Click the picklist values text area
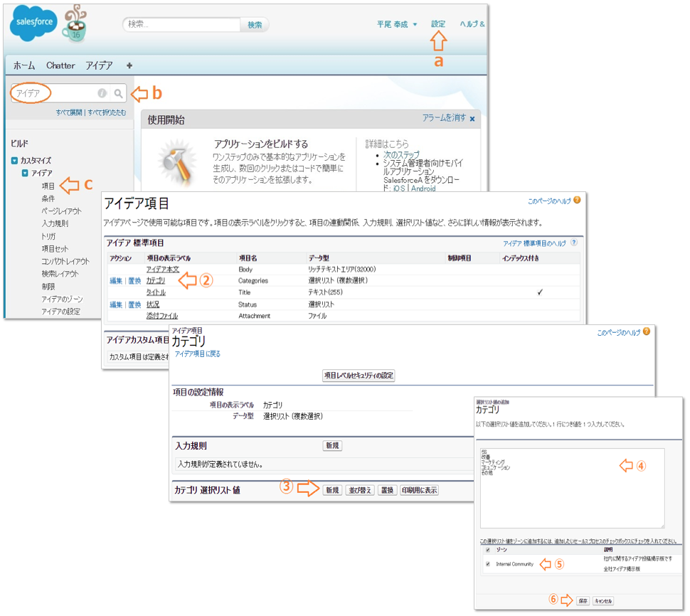Screen dimensions: 690x616 point(572,488)
